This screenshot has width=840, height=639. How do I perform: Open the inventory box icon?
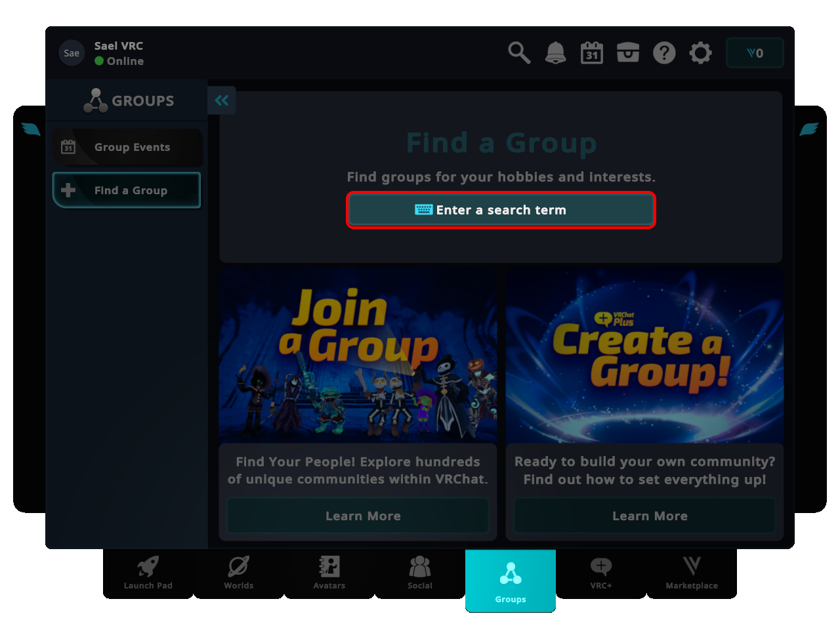627,52
